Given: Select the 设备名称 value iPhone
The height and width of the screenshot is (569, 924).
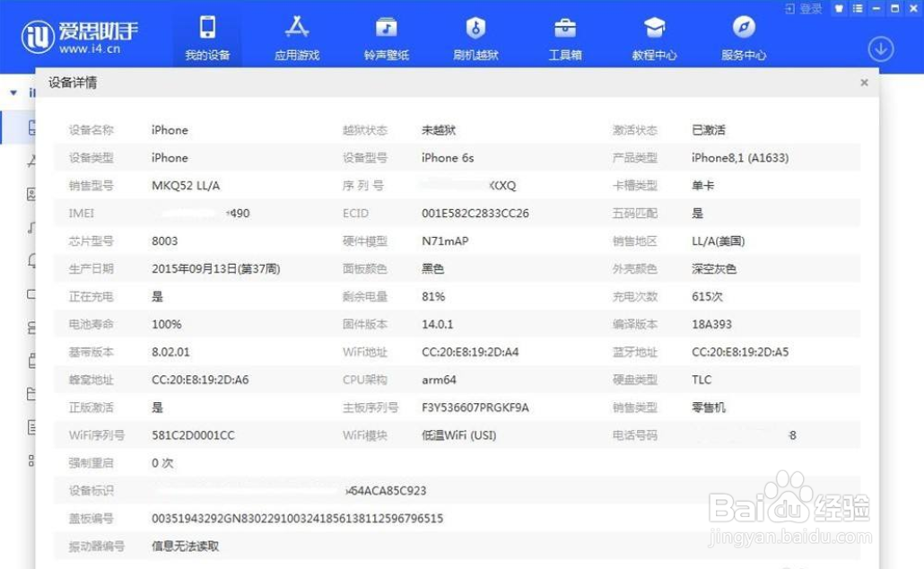Looking at the screenshot, I should tap(170, 130).
